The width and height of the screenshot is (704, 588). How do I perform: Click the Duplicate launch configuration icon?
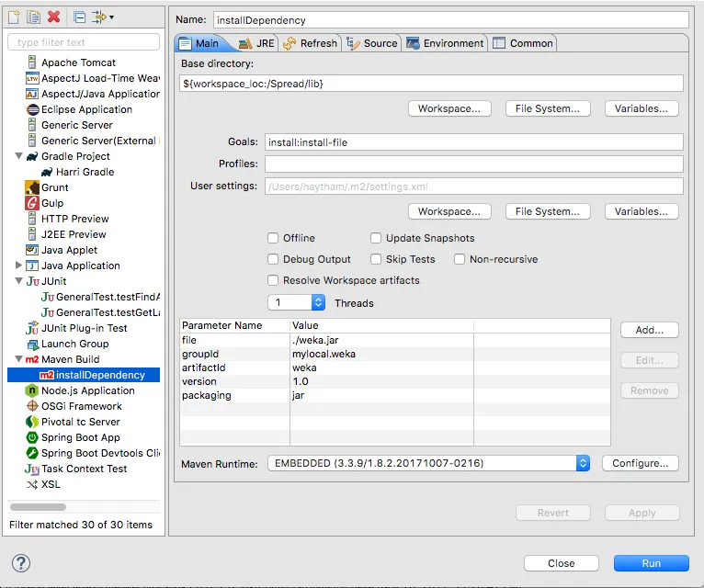click(33, 17)
